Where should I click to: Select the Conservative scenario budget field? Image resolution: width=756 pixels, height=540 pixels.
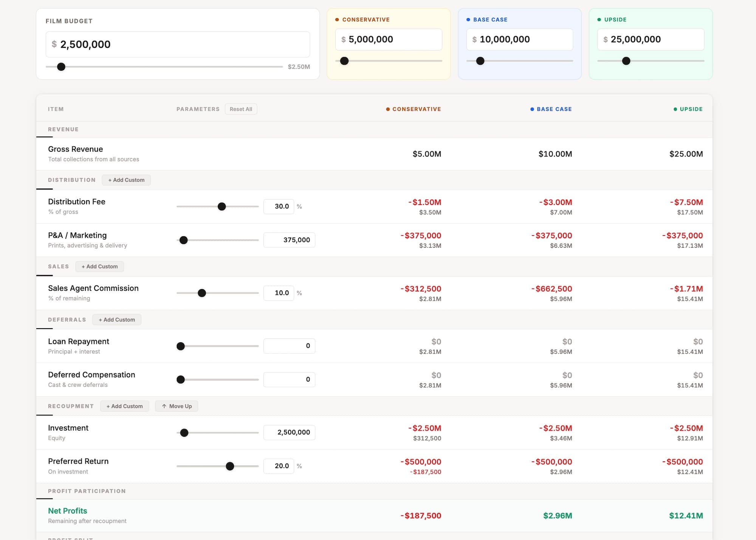388,39
